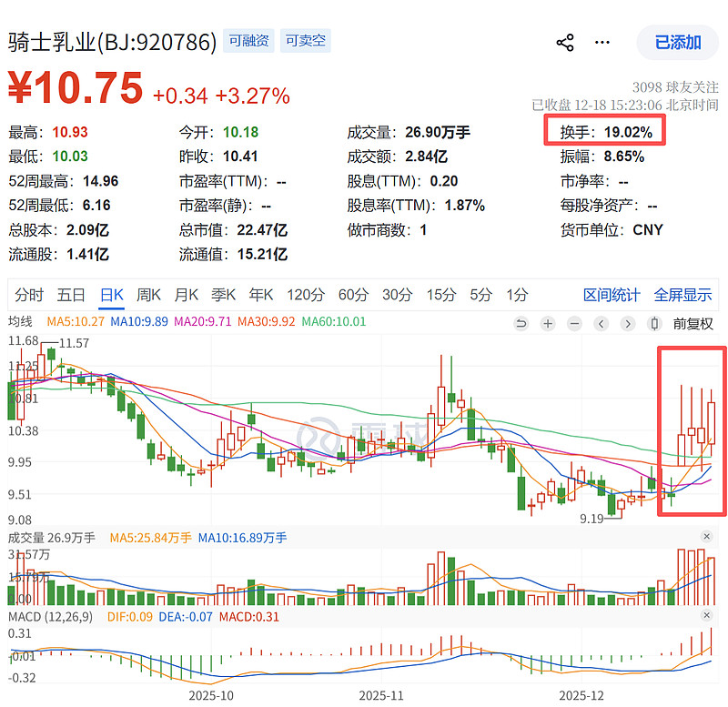
Task: Click the DIF:0.09 indicator value
Action: (130, 617)
